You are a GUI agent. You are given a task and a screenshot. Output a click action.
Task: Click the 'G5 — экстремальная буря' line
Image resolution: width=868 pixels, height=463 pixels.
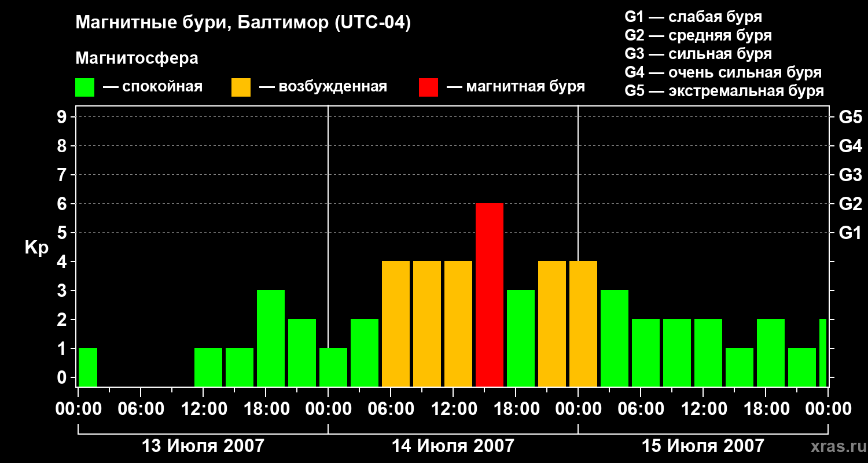click(x=724, y=91)
